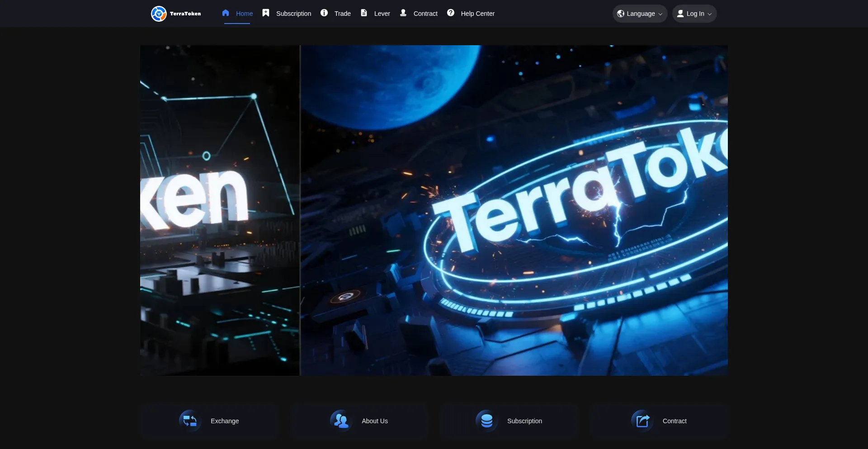Expand the Log In dropdown chevron

pyautogui.click(x=709, y=14)
